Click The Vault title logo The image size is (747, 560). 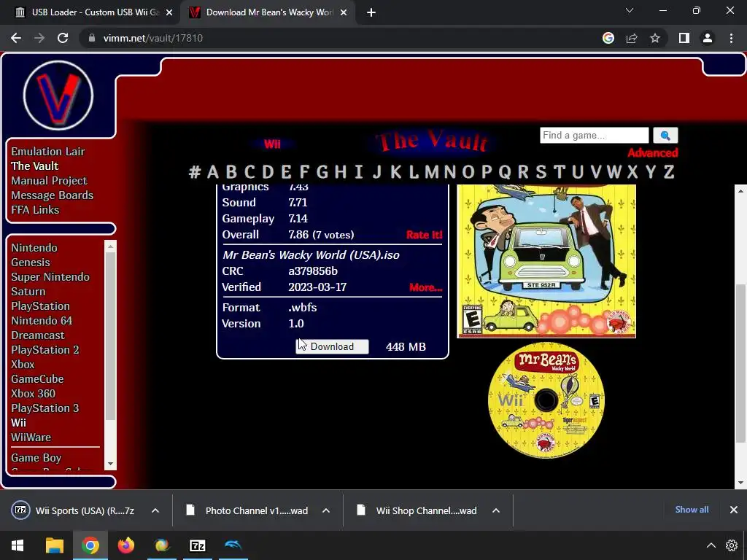[431, 141]
